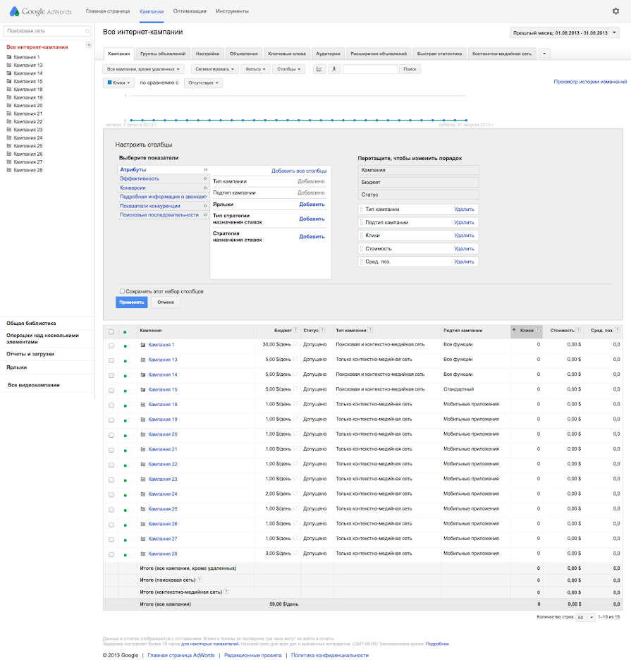Tick the checkbox for Кампания 13 row

(111, 360)
